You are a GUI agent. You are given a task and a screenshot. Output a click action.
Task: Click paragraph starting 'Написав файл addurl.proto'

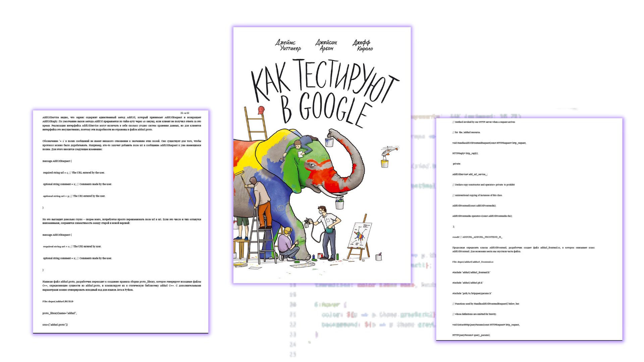(122, 286)
